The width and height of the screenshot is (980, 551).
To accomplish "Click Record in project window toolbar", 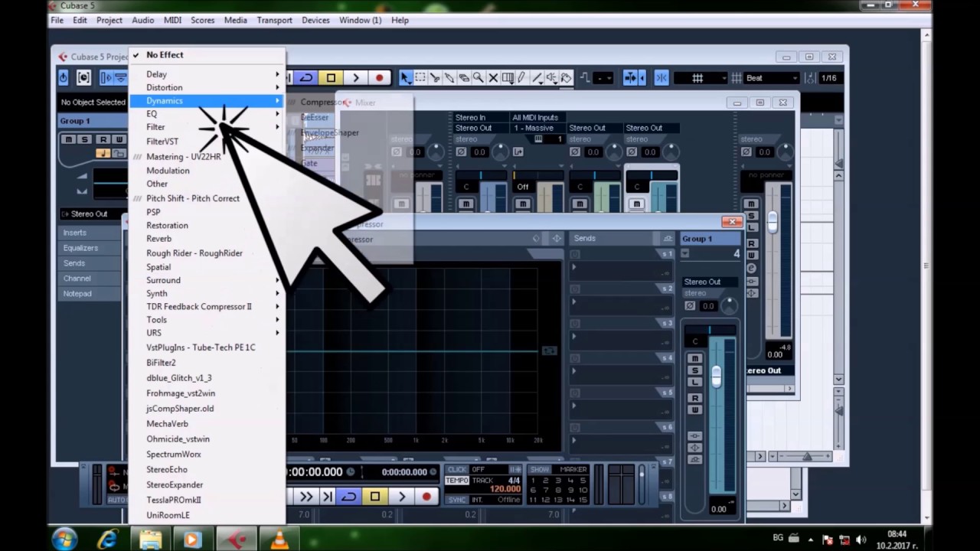I will coord(379,77).
